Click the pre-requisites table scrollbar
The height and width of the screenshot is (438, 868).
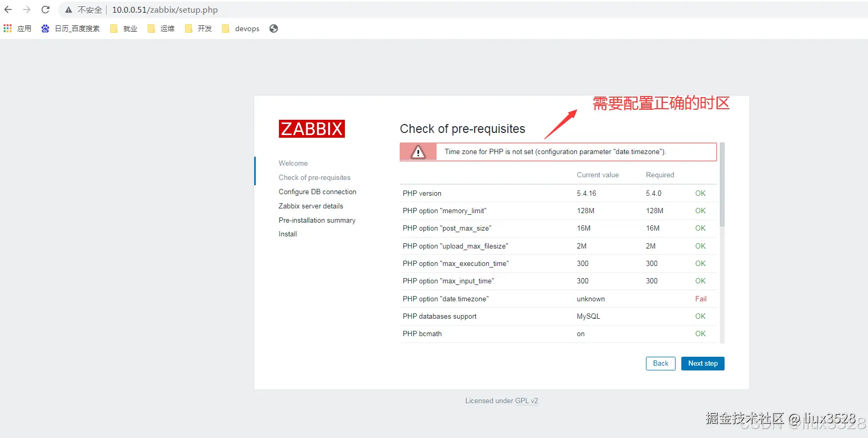[722, 184]
